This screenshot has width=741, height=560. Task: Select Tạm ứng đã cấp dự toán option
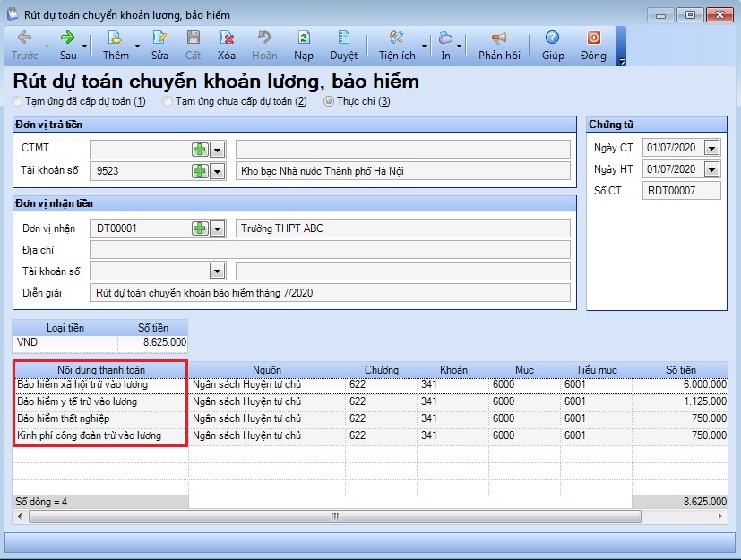17,101
